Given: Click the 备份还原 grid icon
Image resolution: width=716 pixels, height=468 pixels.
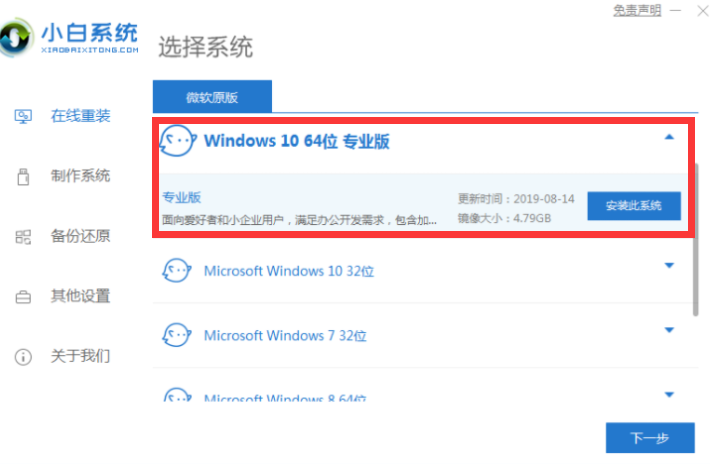Looking at the screenshot, I should [23, 237].
